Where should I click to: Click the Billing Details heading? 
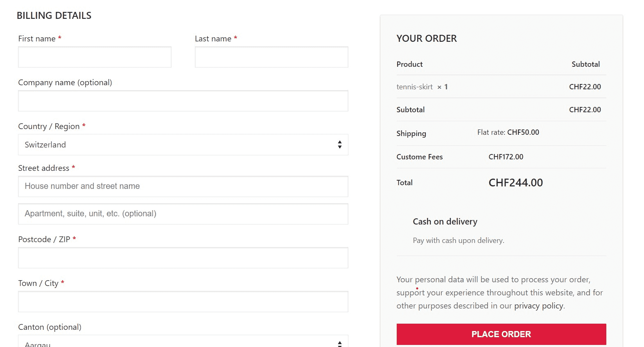(x=54, y=15)
